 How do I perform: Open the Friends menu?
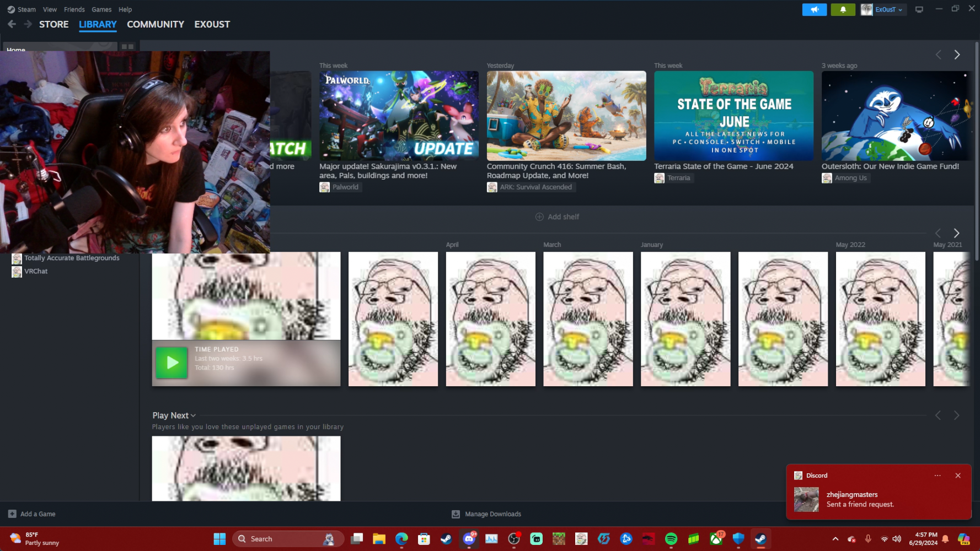click(74, 9)
